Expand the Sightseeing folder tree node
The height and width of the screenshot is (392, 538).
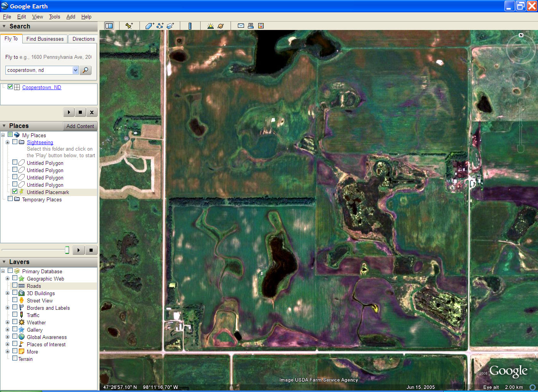[x=7, y=142]
